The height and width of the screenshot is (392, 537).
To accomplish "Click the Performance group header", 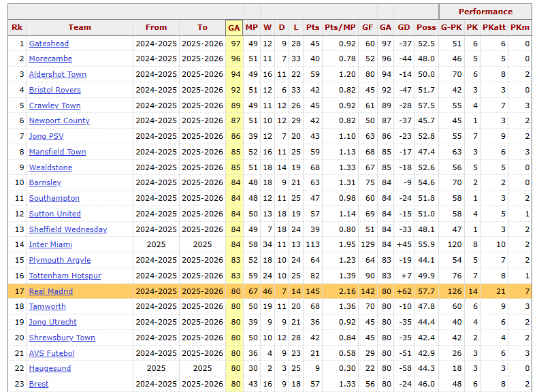I will click(x=485, y=12).
